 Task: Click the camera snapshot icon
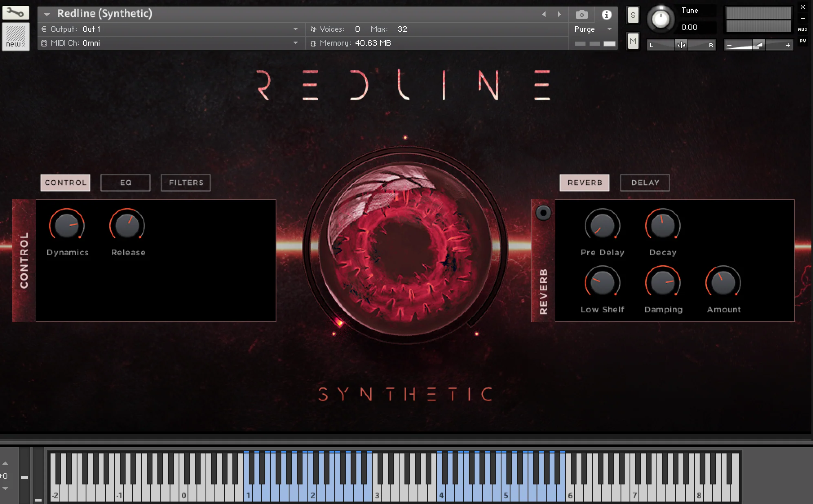pyautogui.click(x=581, y=15)
